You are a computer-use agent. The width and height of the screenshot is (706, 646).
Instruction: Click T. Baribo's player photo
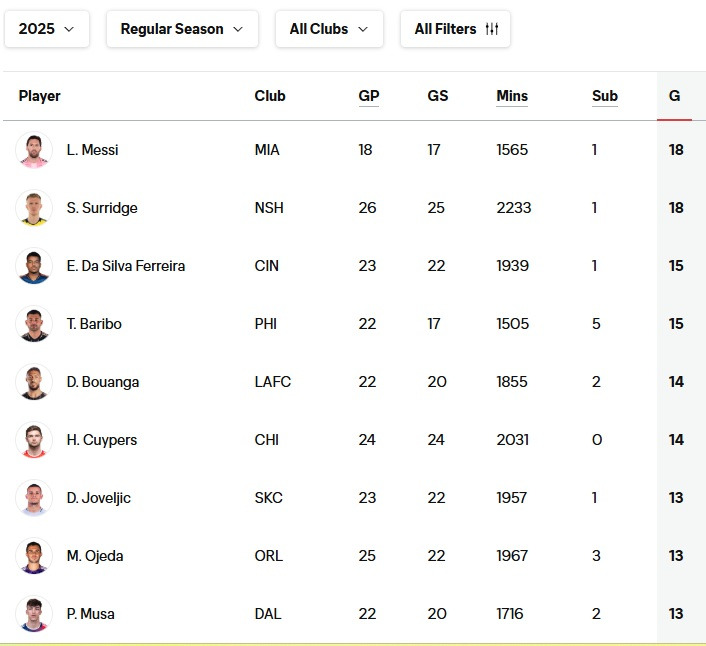34,324
